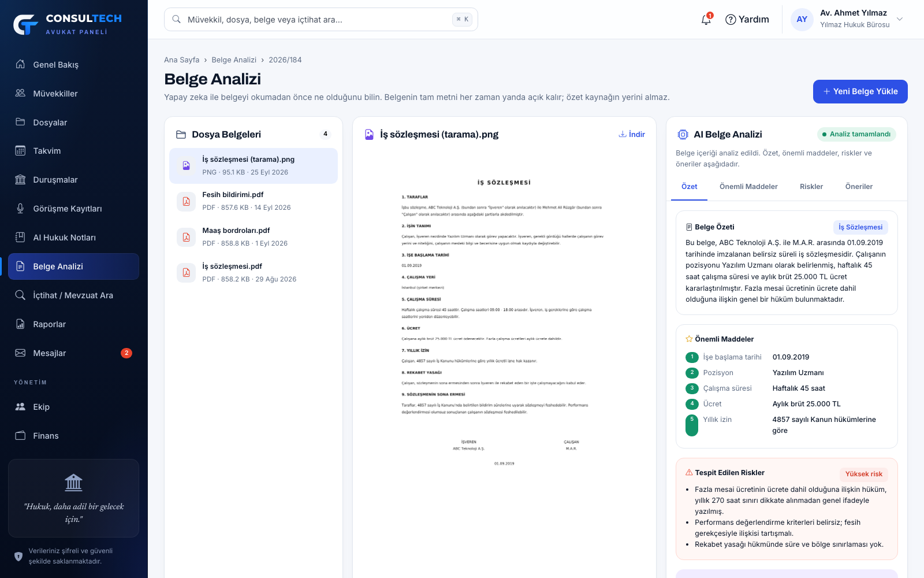
Task: Go to Genel Bakış
Action: point(73,64)
